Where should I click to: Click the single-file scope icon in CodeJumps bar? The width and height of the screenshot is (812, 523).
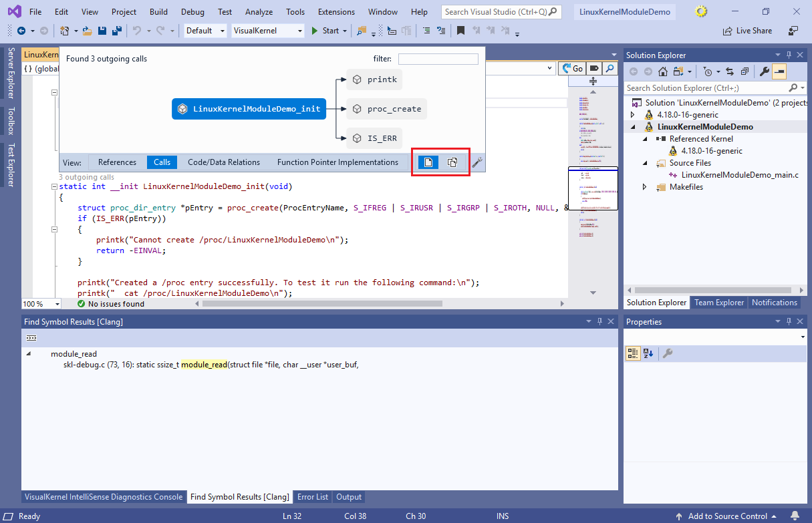[x=428, y=162]
